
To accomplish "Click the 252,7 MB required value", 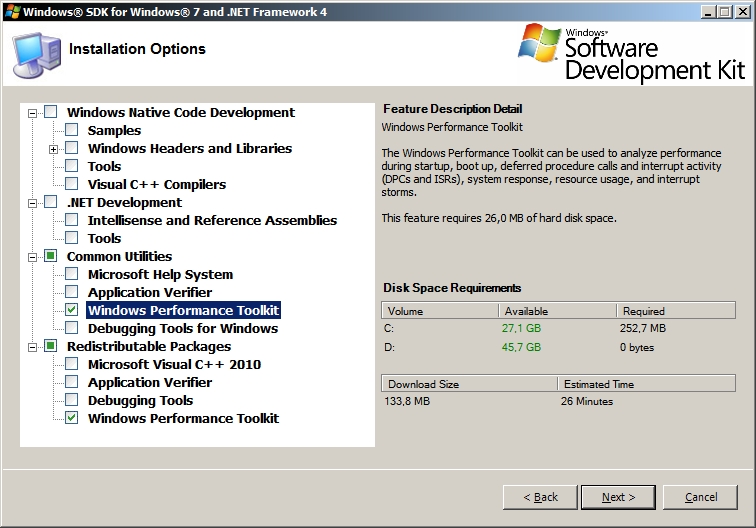I will (643, 328).
